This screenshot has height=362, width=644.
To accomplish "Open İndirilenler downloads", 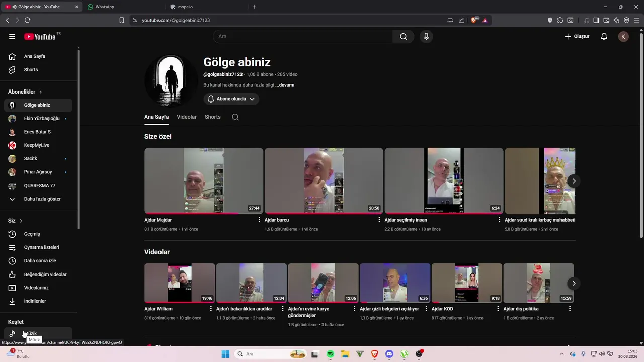I will point(38,301).
